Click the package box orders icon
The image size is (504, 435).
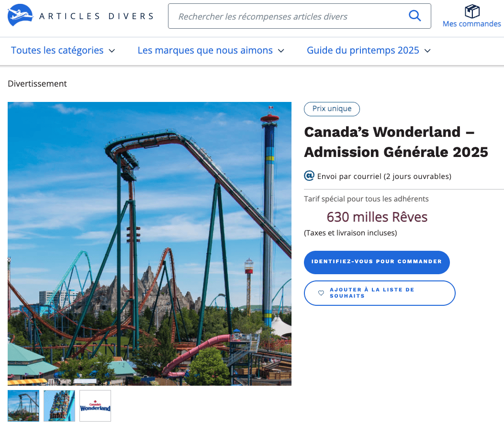(472, 11)
